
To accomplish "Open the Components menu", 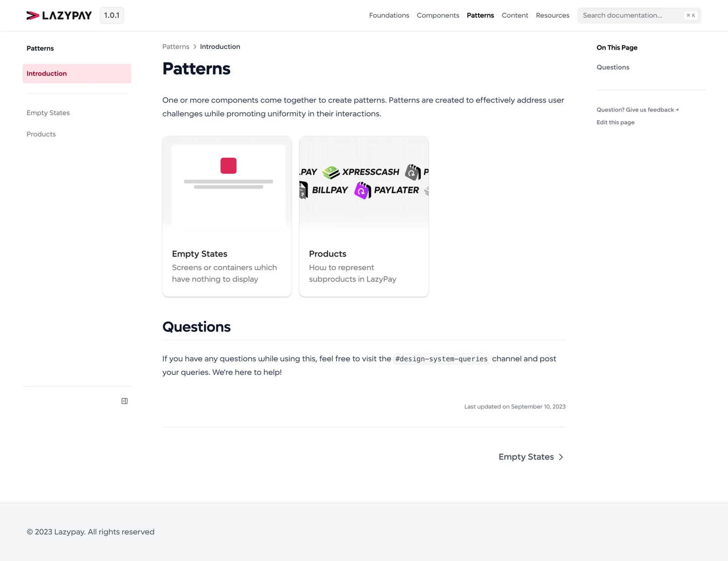I will [438, 15].
